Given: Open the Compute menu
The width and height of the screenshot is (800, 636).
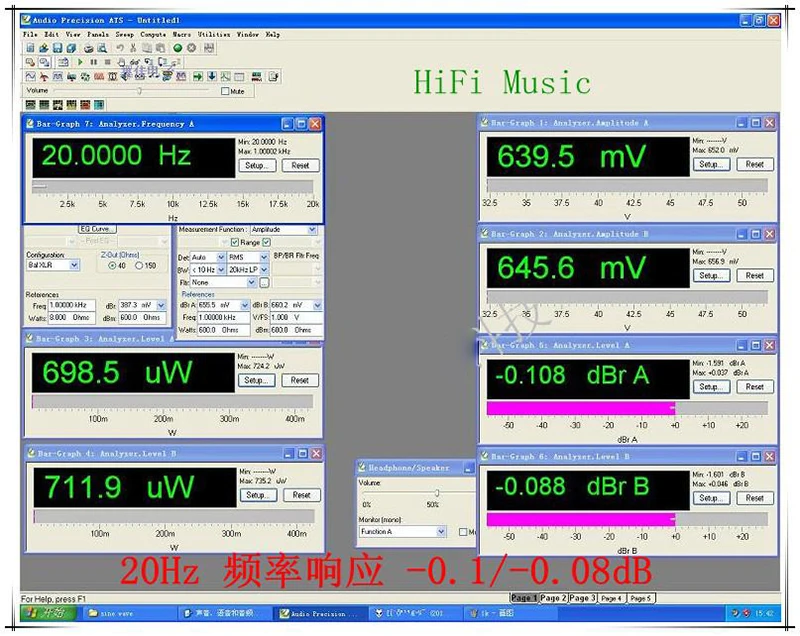Looking at the screenshot, I should [153, 35].
